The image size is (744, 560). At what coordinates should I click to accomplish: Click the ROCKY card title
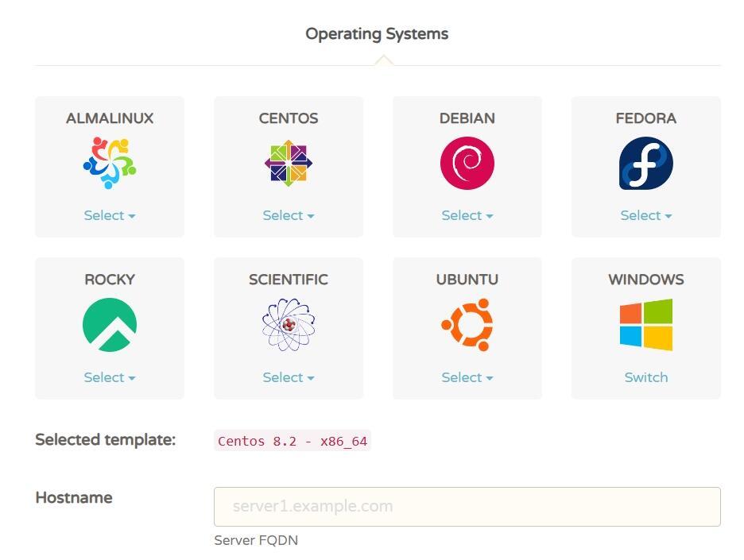(110, 280)
